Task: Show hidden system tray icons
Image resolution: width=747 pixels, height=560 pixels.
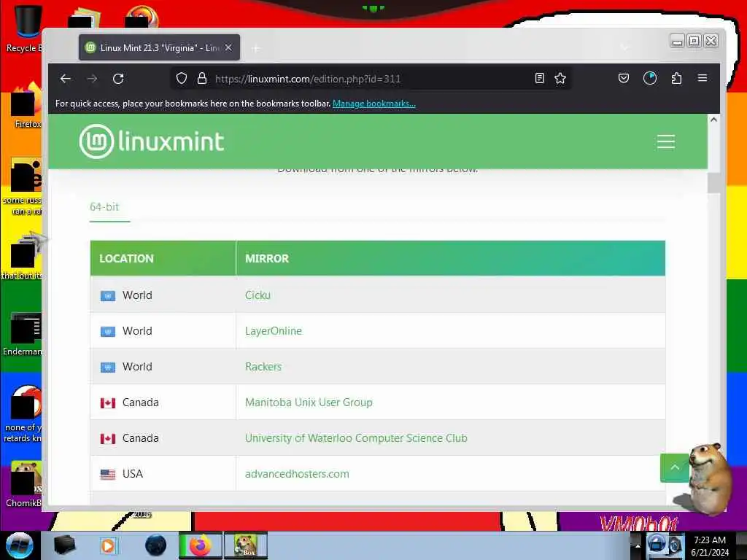Action: 638,545
